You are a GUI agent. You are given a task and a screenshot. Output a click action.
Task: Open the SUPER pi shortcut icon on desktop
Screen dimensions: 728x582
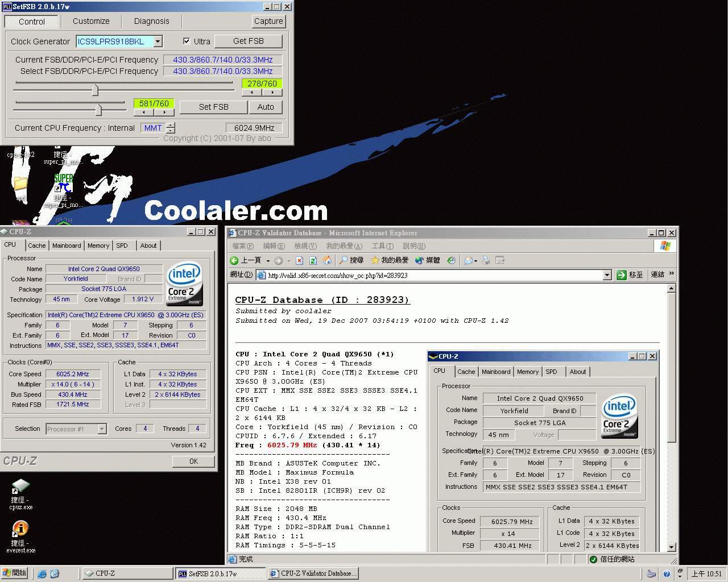coord(64,184)
